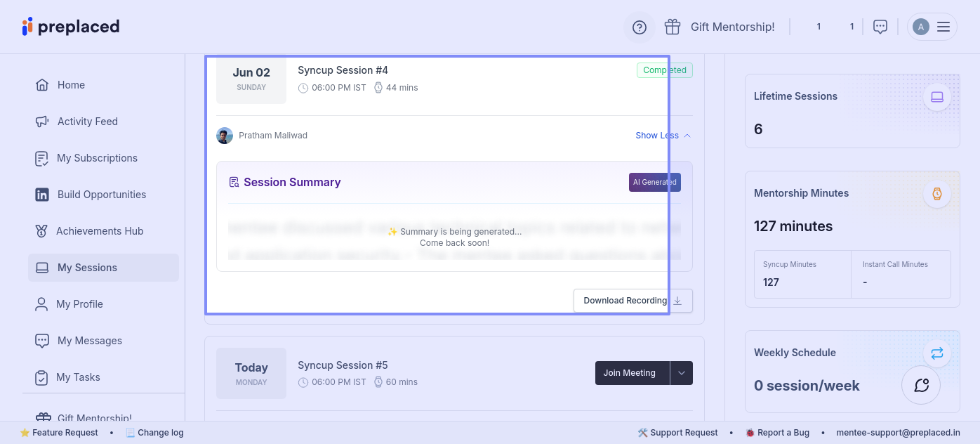Open the hamburger menu in header
Image resolution: width=980 pixels, height=444 pixels.
[x=943, y=27]
